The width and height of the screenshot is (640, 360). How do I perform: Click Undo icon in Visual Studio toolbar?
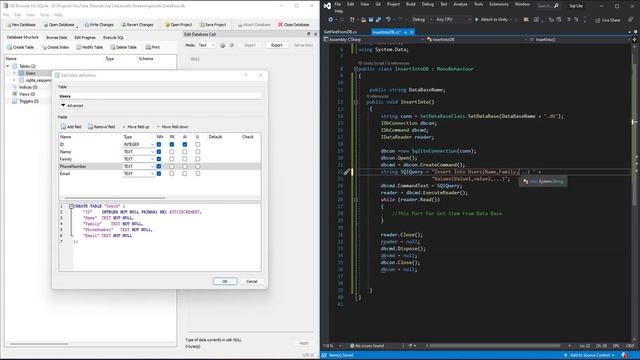click(x=388, y=20)
